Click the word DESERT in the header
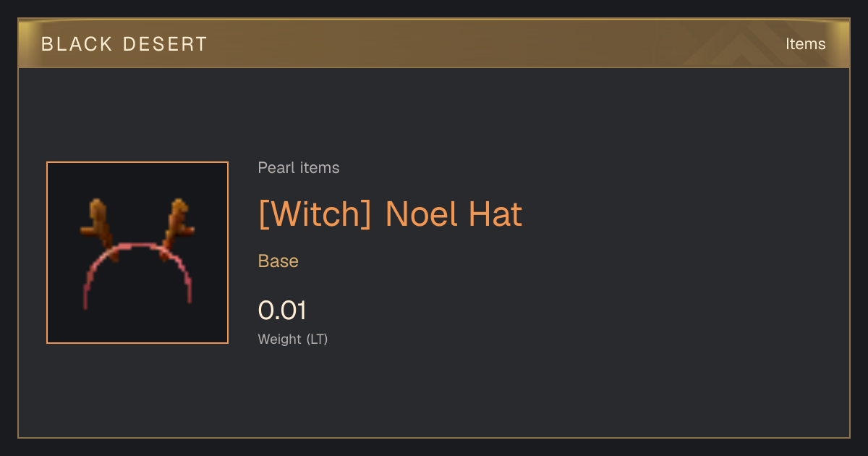The height and width of the screenshot is (456, 868). pyautogui.click(x=165, y=44)
